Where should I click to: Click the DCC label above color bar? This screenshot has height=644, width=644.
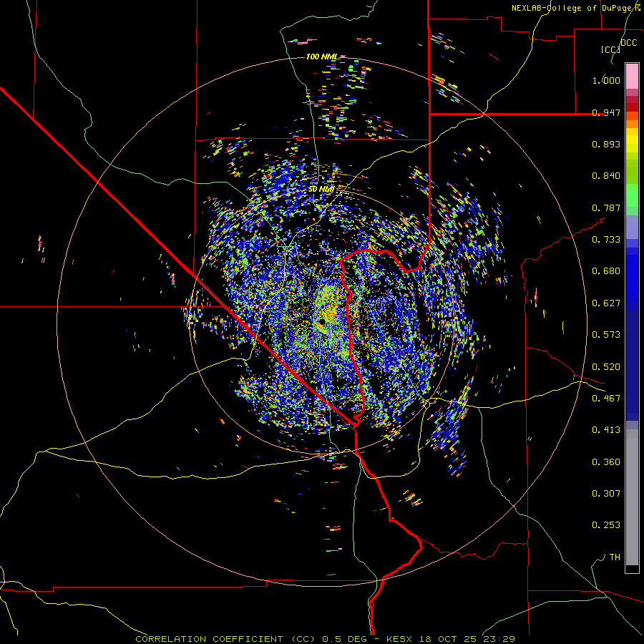(629, 43)
